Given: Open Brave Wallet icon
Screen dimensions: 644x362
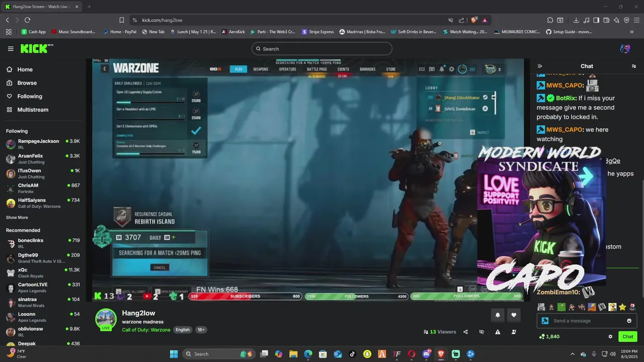Looking at the screenshot, I should point(606,20).
